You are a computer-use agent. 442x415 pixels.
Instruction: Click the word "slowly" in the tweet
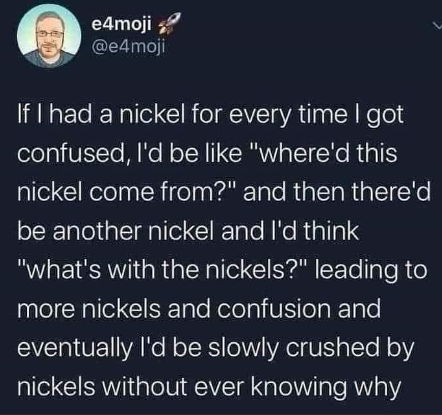(241, 349)
